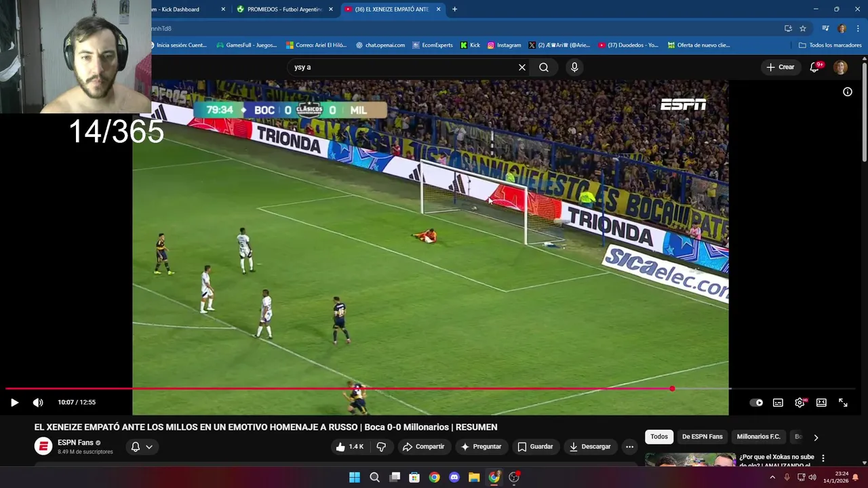Open the player settings gear

pyautogui.click(x=800, y=403)
